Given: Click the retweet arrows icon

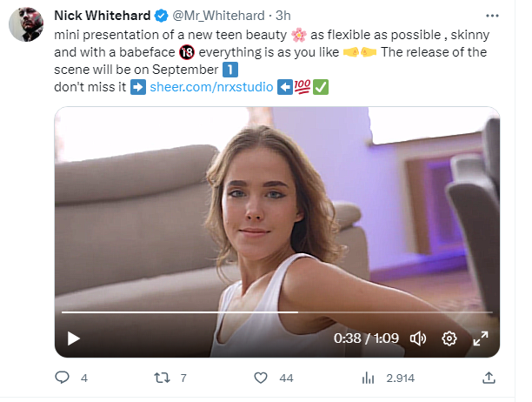Looking at the screenshot, I should click(161, 378).
